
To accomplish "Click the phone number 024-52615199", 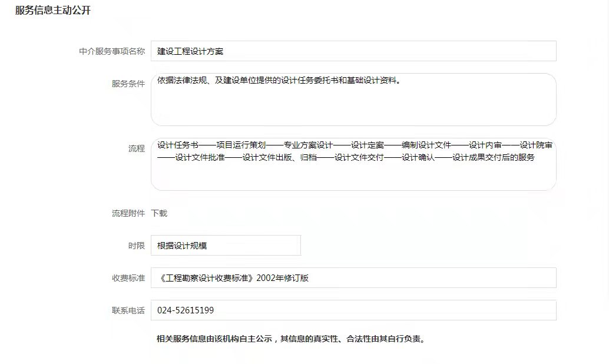I will 186,310.
